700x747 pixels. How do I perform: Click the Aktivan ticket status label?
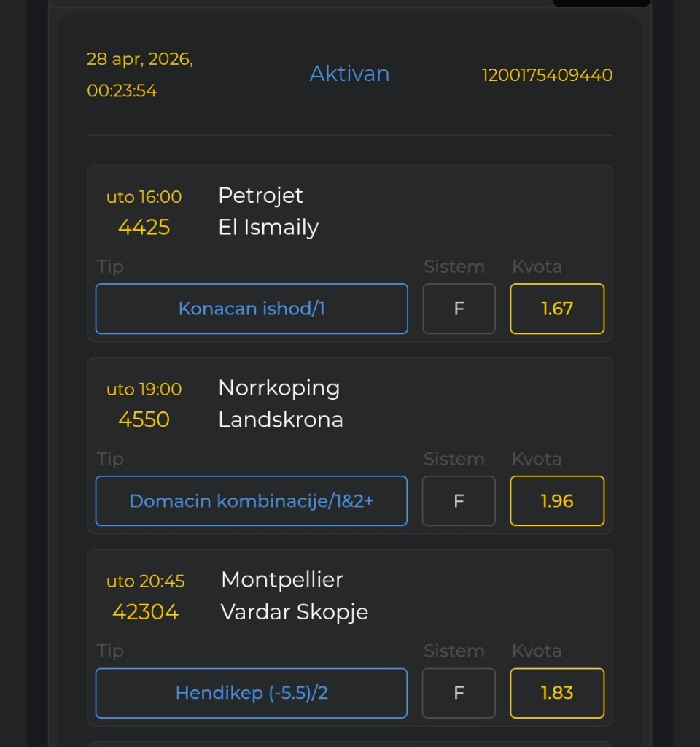[x=349, y=74]
